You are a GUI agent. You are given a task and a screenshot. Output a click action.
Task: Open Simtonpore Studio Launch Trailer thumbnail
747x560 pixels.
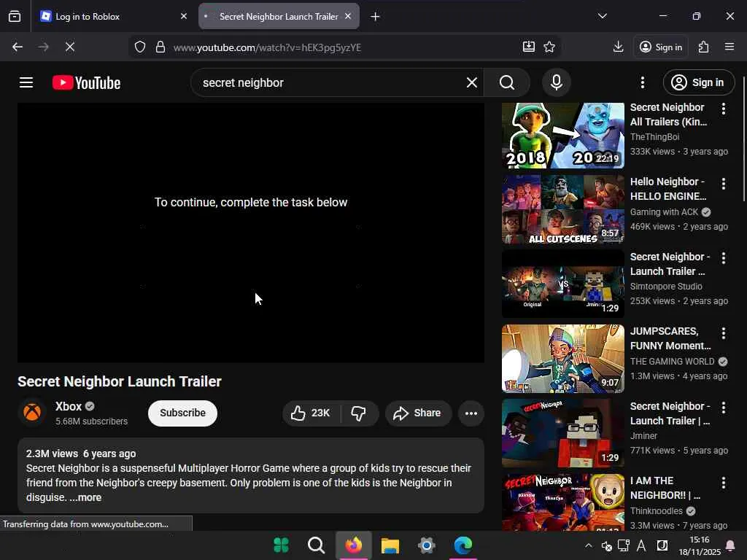click(562, 284)
